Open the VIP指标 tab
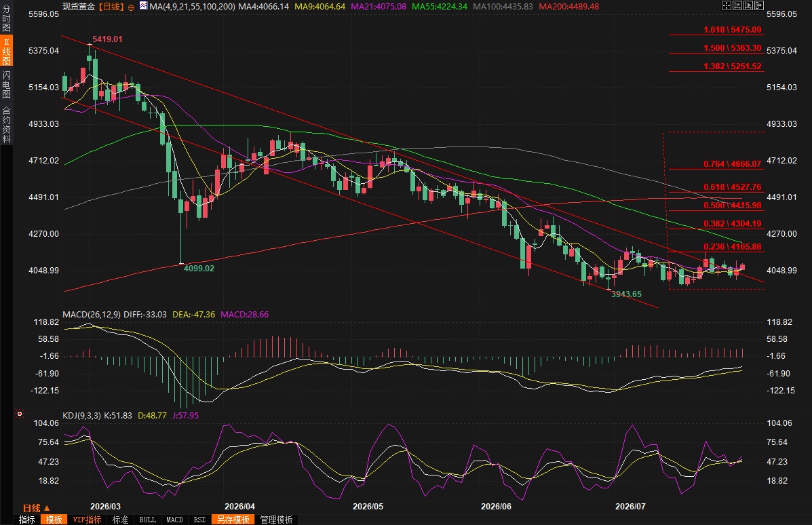 point(87,520)
